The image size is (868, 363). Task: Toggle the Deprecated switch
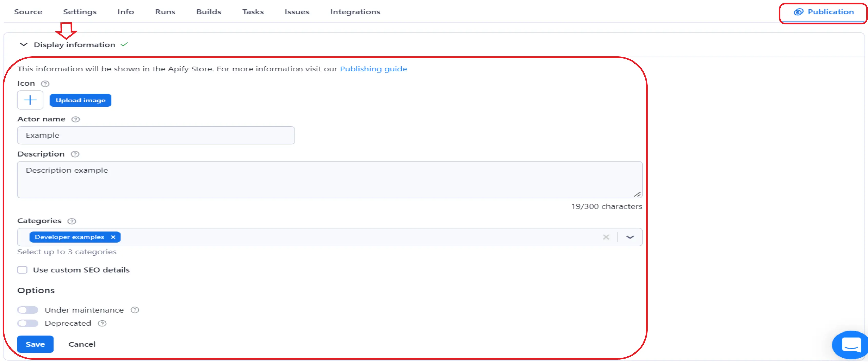[x=28, y=324]
